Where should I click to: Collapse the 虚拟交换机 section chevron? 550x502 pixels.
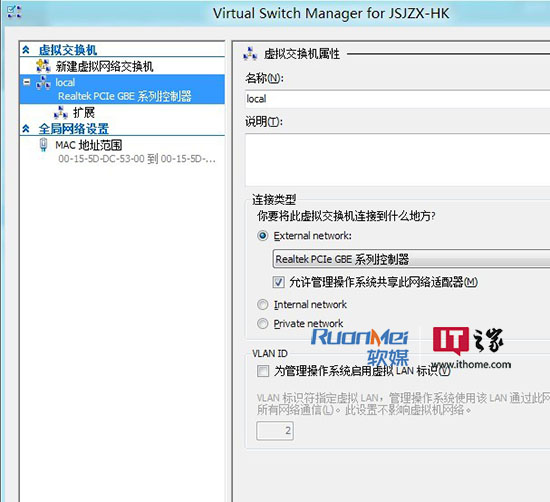tap(26, 50)
